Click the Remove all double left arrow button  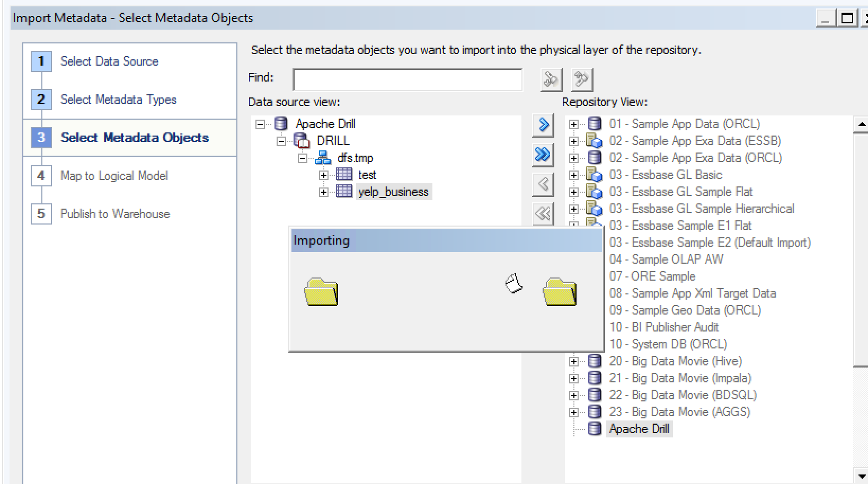coord(543,214)
